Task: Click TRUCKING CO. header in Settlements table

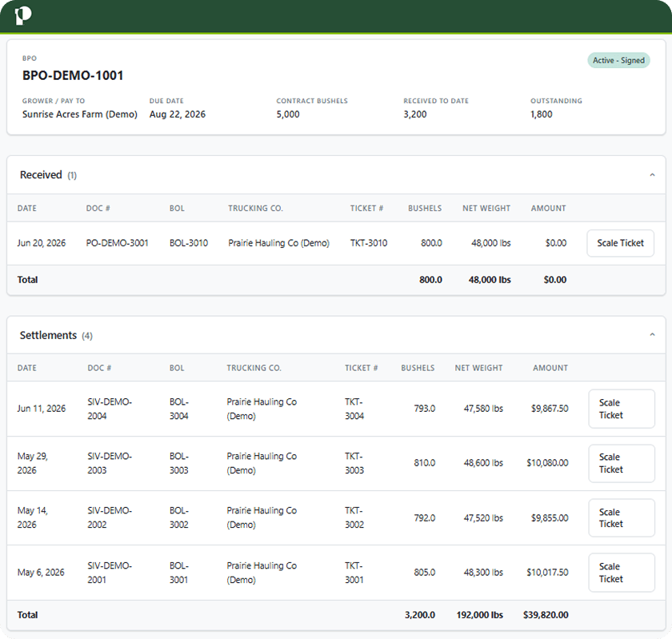Action: 254,368
